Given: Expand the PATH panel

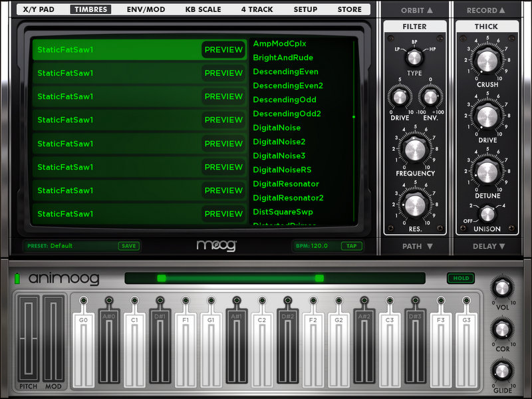Looking at the screenshot, I should (x=418, y=246).
